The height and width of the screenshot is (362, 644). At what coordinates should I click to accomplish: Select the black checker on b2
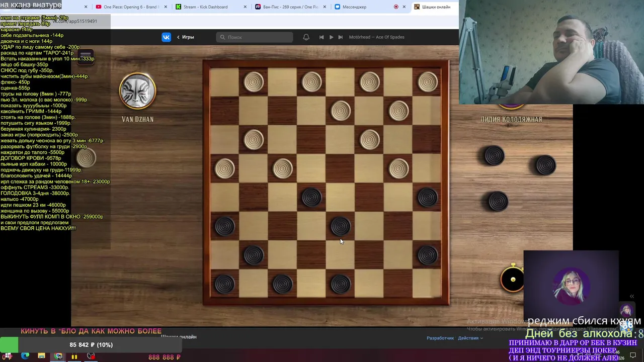tap(254, 255)
